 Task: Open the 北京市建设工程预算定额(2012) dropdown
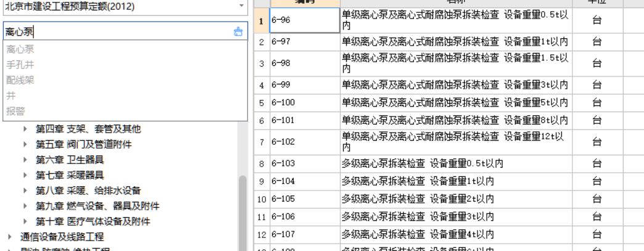[x=242, y=6]
